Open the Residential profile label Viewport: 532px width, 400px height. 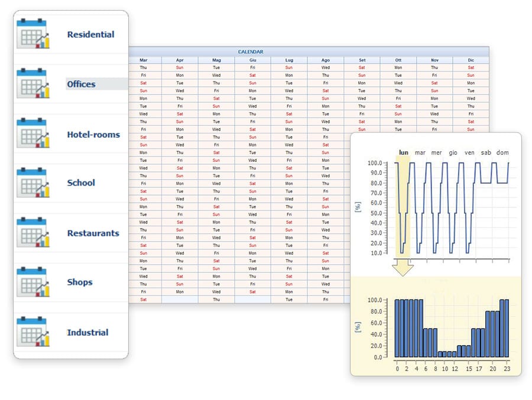pyautogui.click(x=90, y=34)
